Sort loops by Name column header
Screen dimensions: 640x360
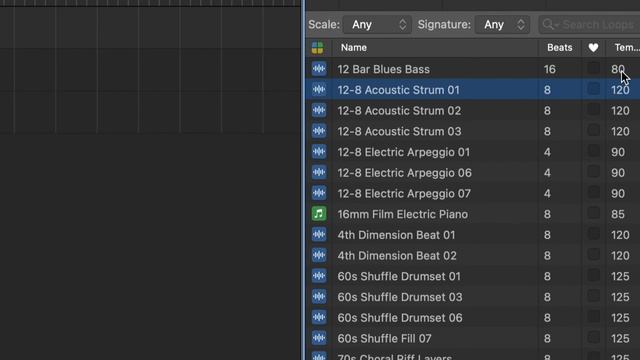coord(353,48)
